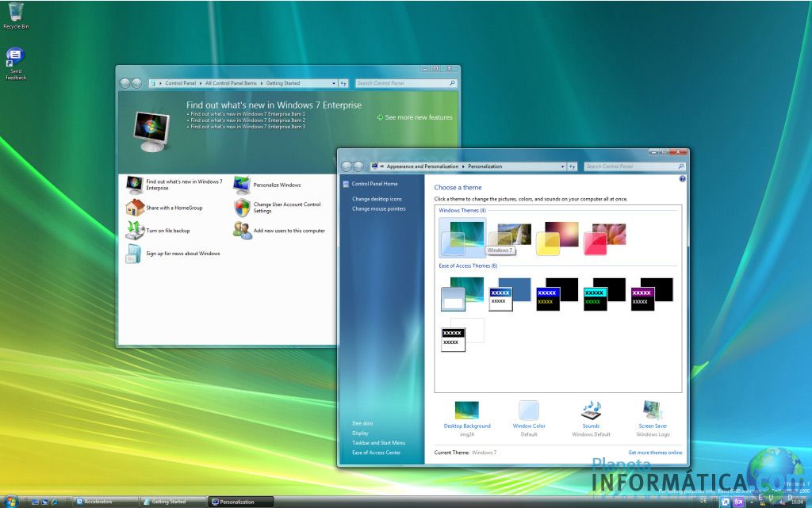Select the high contrast white theme
The height and width of the screenshot is (508, 812).
[x=462, y=334]
